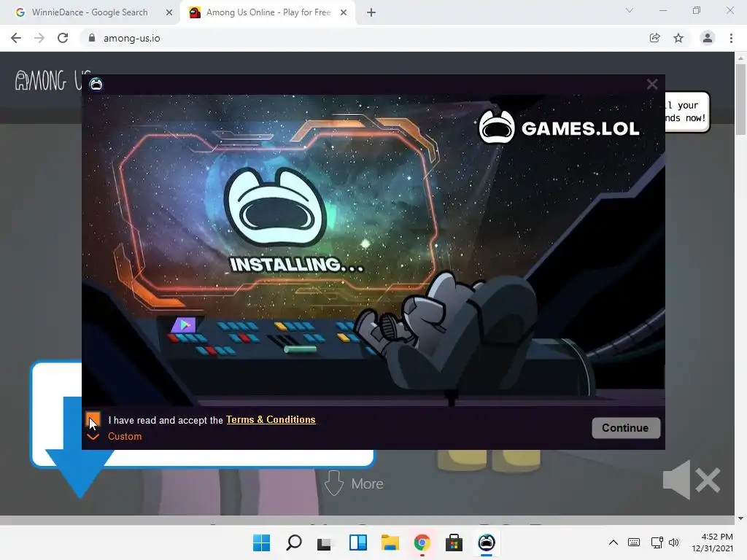Tick the Terms & Conditions accept checkbox
747x560 pixels.
[x=93, y=420]
